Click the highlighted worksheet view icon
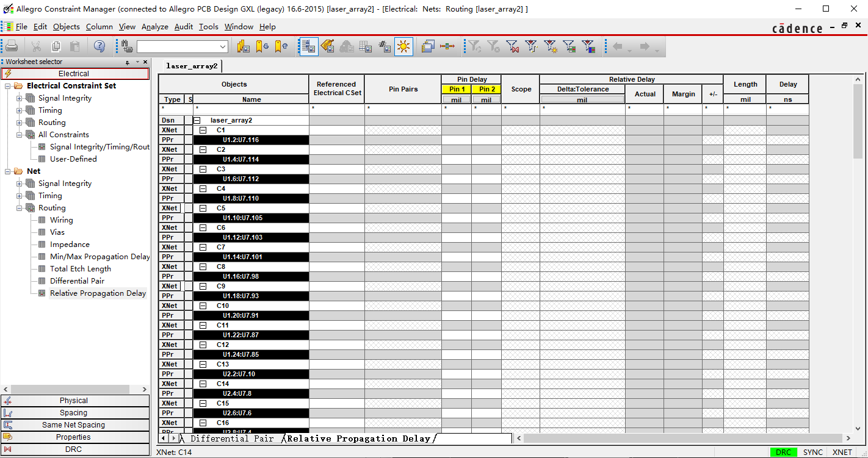868x458 pixels. 309,46
